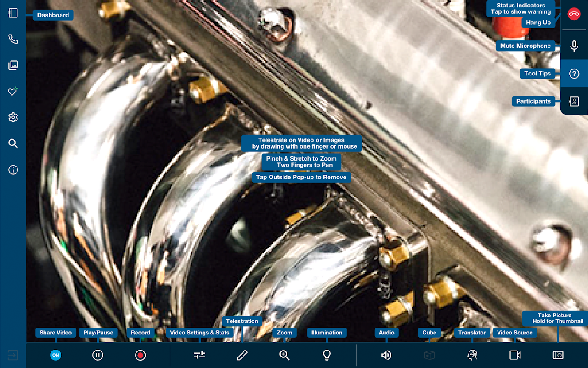Click the Telestration tooltip label

tap(242, 321)
